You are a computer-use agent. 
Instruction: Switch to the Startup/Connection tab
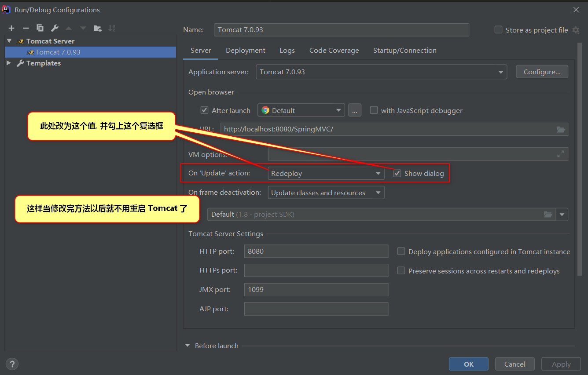(x=405, y=51)
